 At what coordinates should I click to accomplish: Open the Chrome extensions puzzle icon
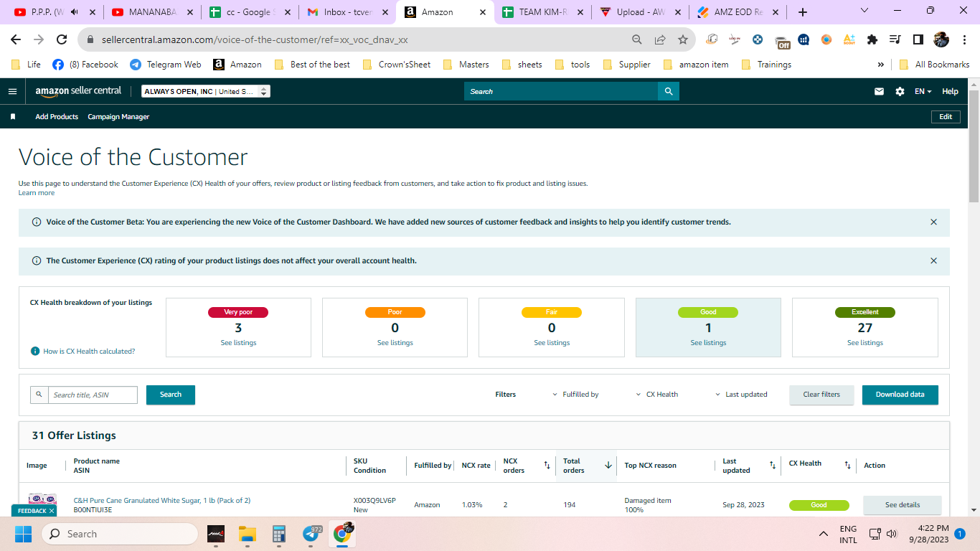coord(872,39)
